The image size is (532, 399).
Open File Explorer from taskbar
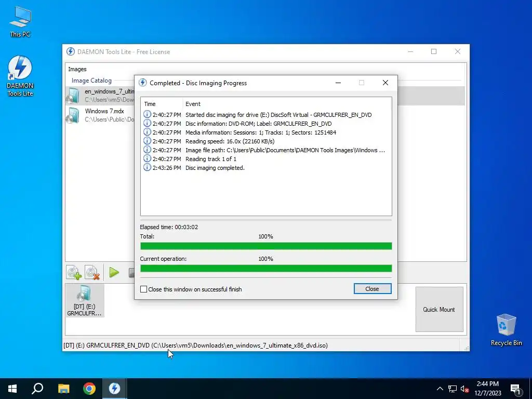[x=63, y=389]
